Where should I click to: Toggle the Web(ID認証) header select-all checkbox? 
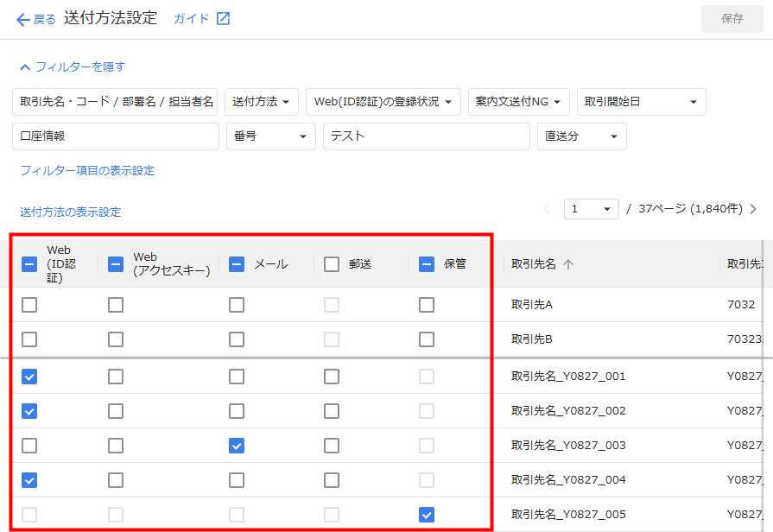click(29, 264)
